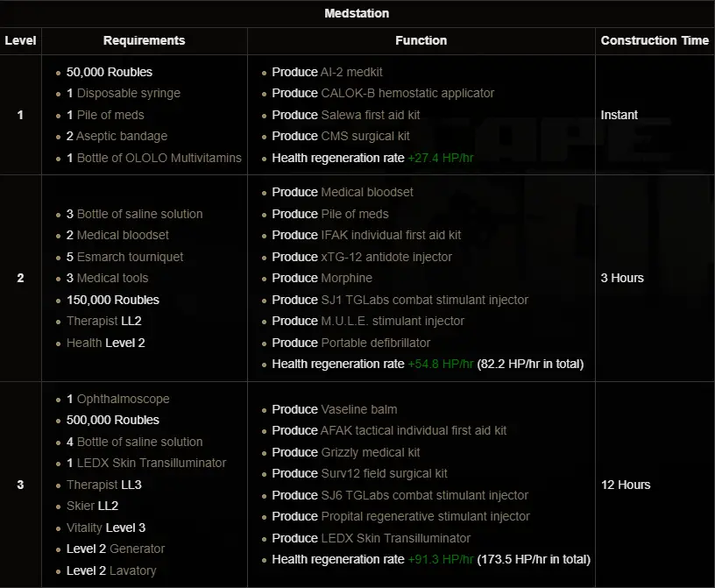Image resolution: width=715 pixels, height=588 pixels.
Task: Open Bottle of OLOLO Multivitamins link
Action: [159, 158]
